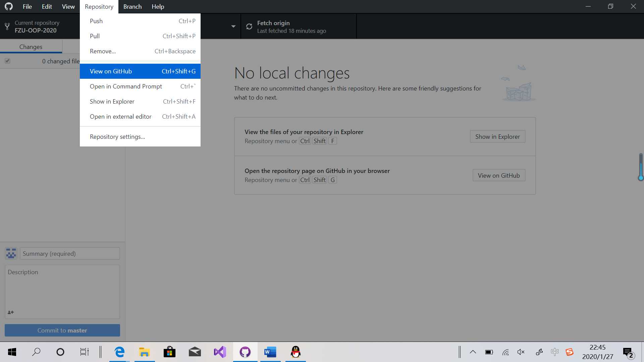This screenshot has width=644, height=362.
Task: Click the Sogou input method tray icon
Action: pos(570,352)
